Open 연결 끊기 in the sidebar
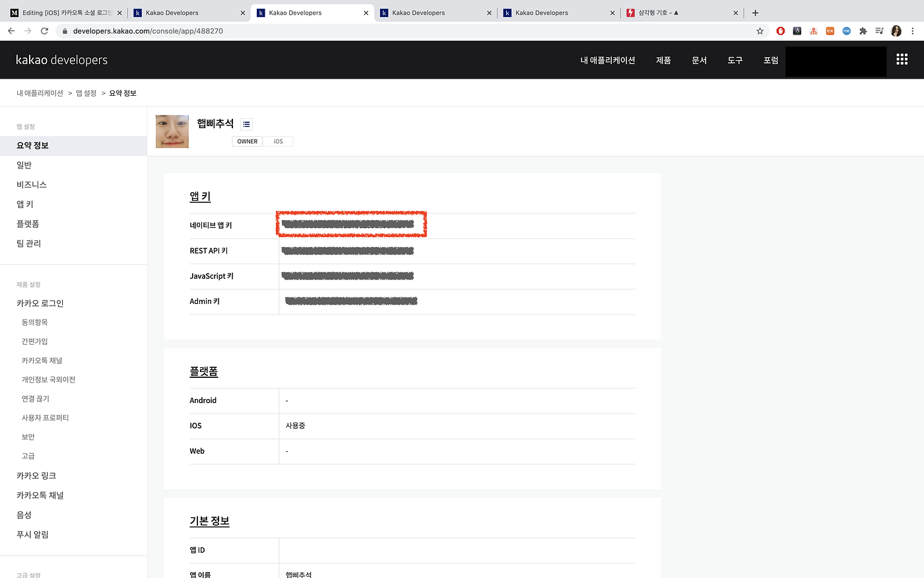The image size is (924, 578). coord(36,399)
